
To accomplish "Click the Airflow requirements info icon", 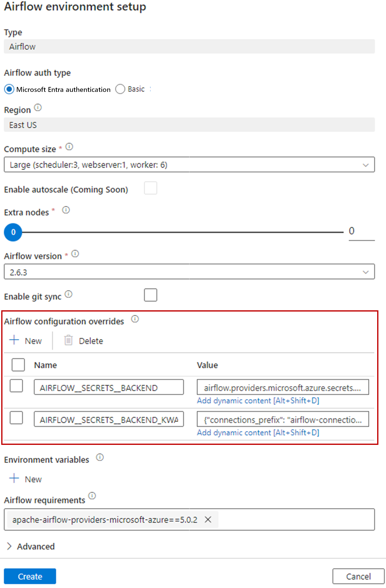I will (x=92, y=496).
